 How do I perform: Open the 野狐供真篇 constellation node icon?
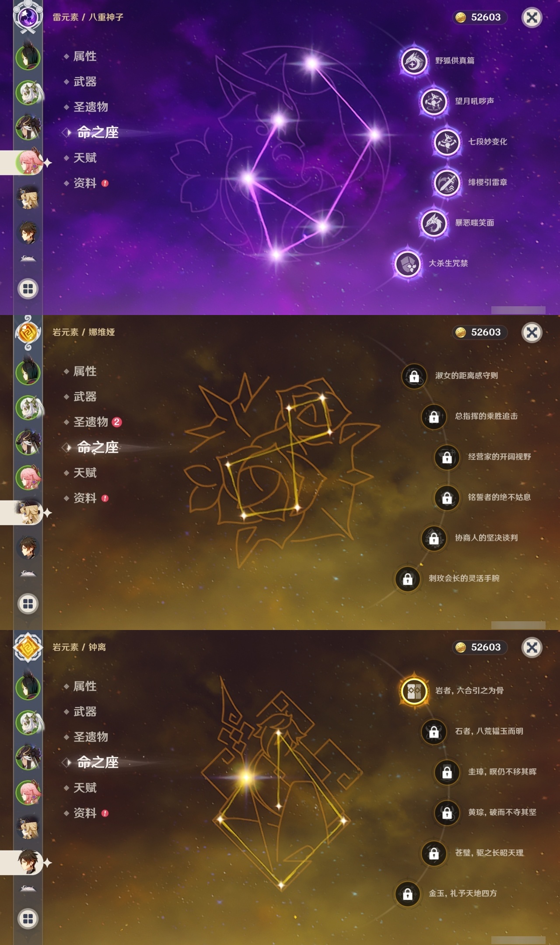(414, 61)
